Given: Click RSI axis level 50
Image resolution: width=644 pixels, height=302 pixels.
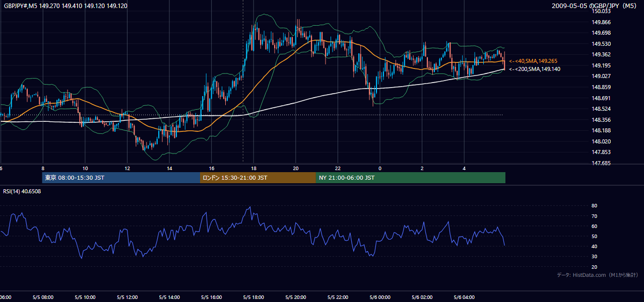Looking at the screenshot, I should pos(594,236).
